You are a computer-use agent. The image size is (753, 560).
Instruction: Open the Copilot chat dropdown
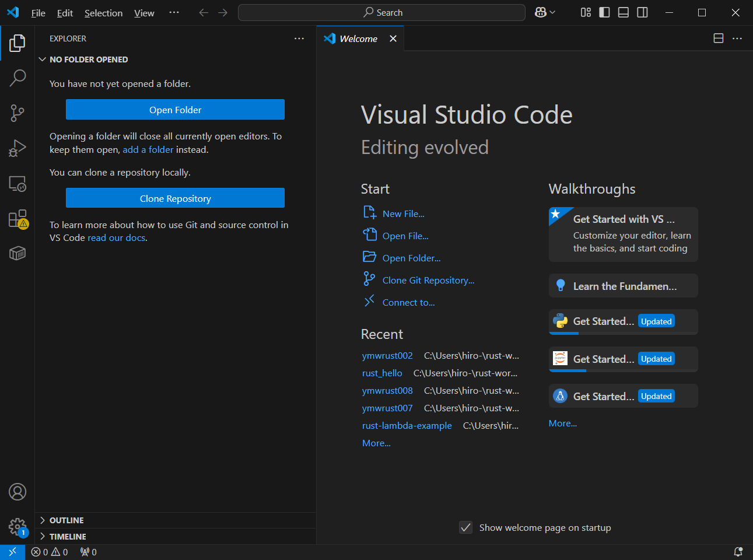552,12
